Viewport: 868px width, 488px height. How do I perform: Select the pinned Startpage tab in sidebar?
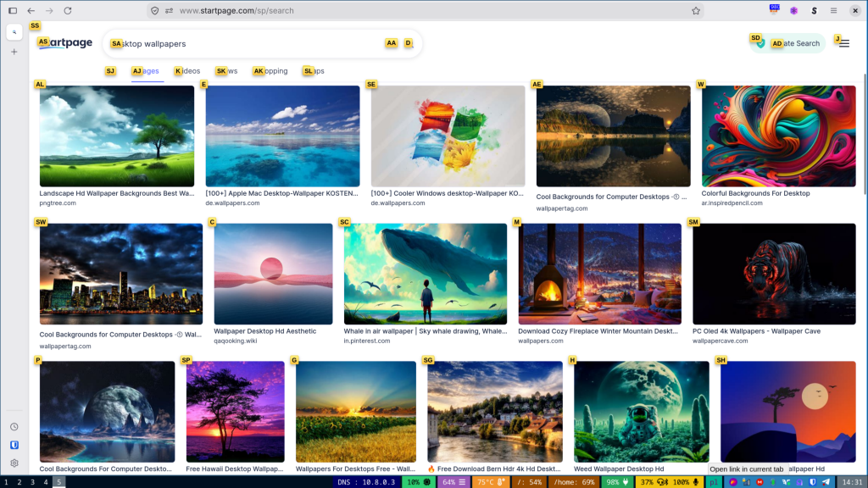click(14, 32)
